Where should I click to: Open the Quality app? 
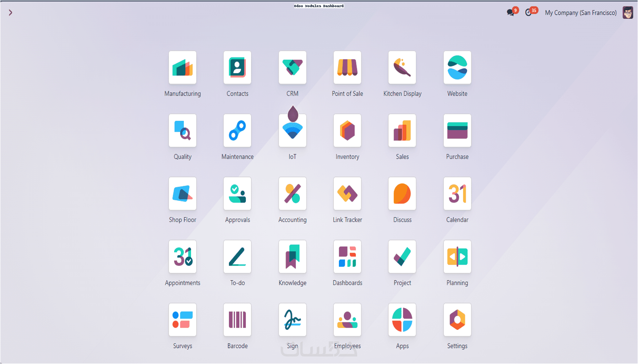182,131
